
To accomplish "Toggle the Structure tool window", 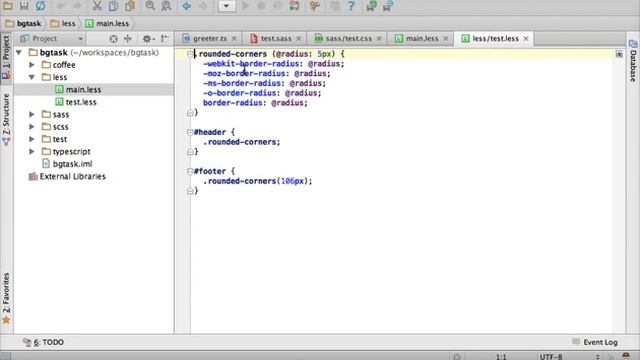I will (x=6, y=119).
